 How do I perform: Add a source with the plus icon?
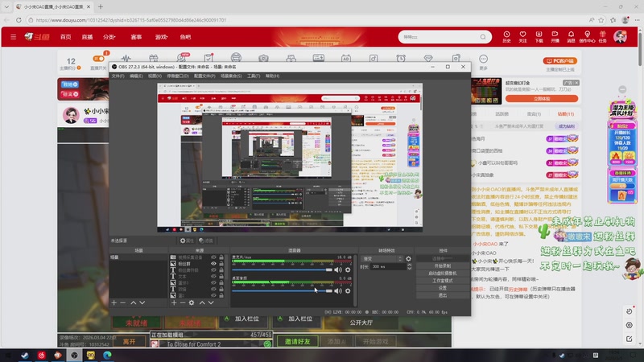point(174,302)
